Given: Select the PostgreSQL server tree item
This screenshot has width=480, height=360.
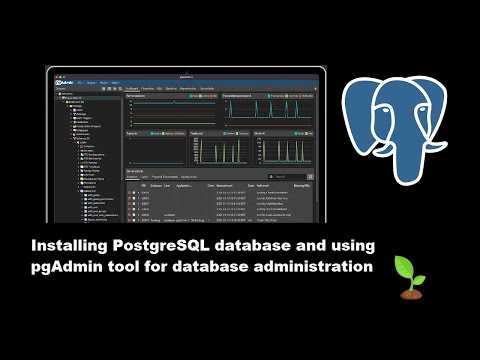Looking at the screenshot, I should click(x=71, y=98).
